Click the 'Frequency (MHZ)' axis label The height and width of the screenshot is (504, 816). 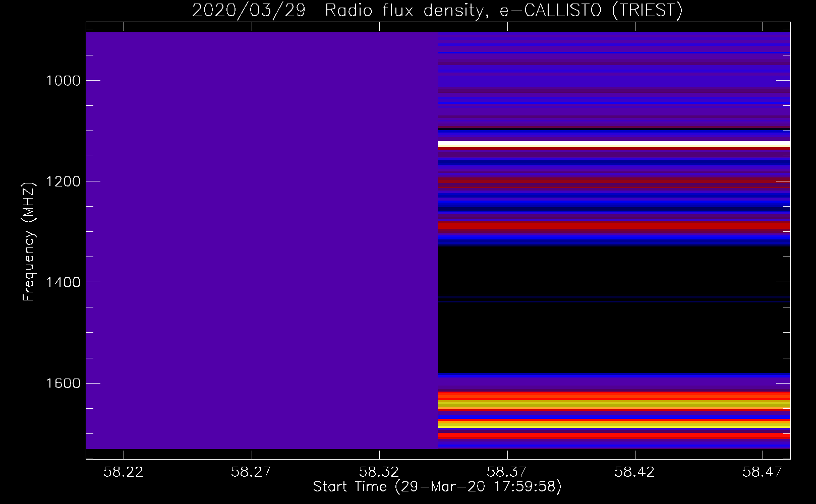[x=29, y=241]
